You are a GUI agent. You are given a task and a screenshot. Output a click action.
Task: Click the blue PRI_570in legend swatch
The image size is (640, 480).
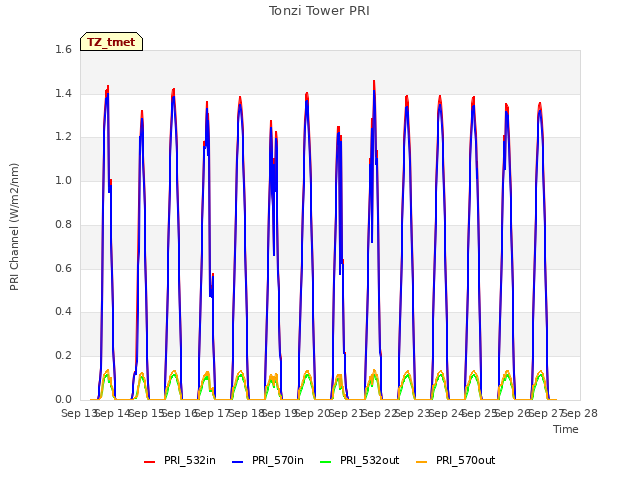[238, 462]
